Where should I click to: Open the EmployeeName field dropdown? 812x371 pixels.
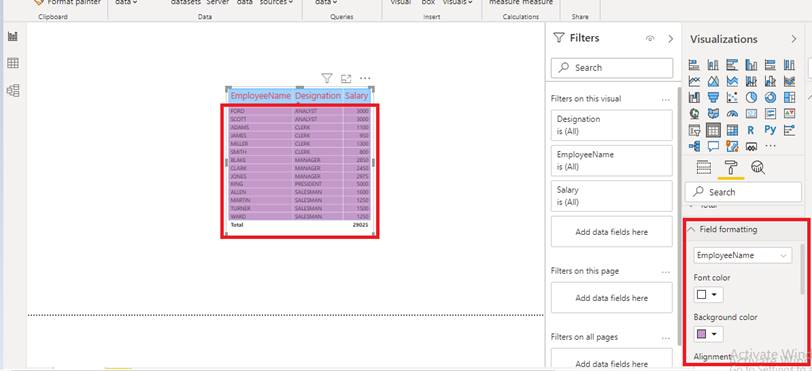pos(743,255)
